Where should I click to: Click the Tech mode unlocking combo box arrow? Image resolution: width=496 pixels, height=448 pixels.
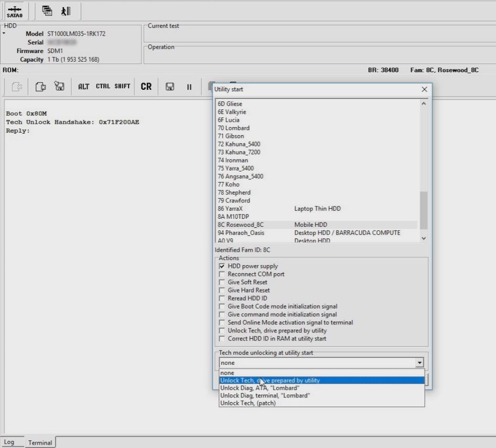[420, 363]
